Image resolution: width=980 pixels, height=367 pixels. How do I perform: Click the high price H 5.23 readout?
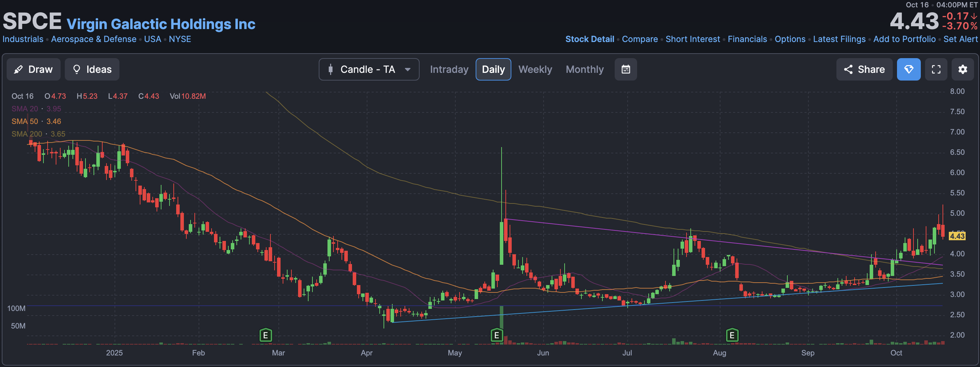point(87,96)
